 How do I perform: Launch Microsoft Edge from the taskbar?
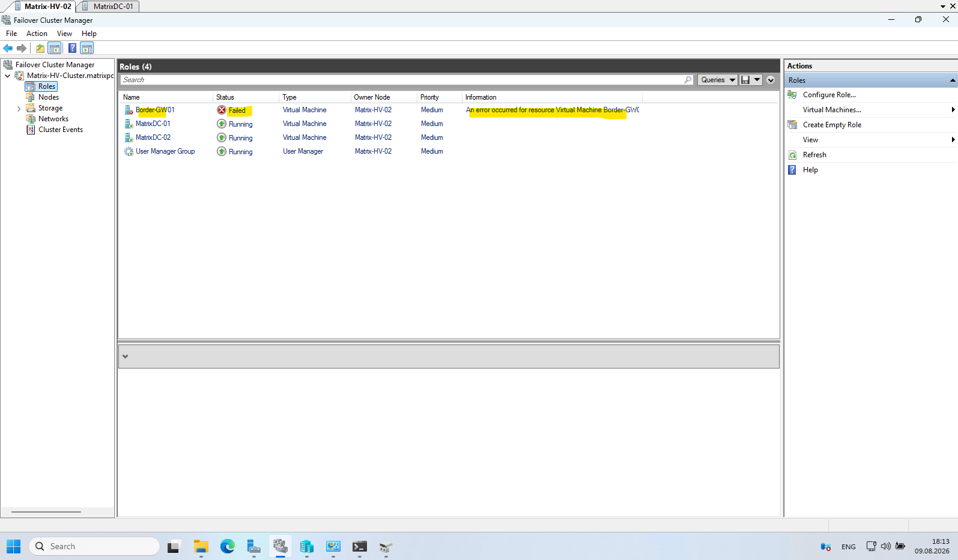click(227, 546)
